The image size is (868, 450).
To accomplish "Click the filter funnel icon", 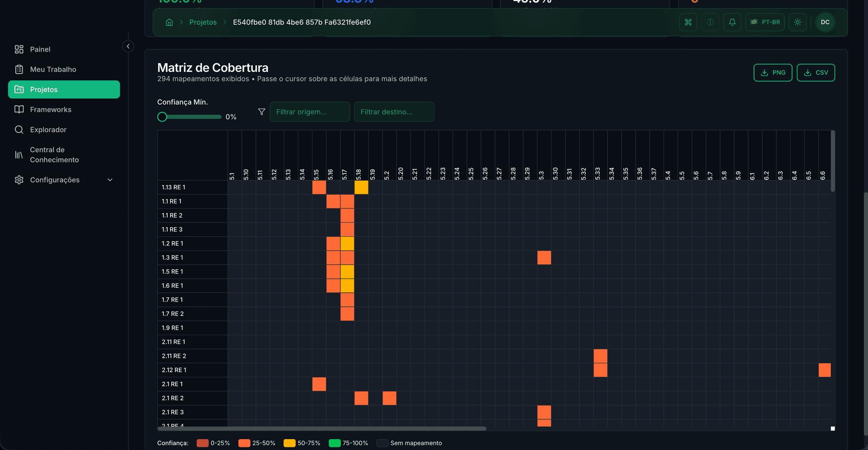I will pos(261,112).
